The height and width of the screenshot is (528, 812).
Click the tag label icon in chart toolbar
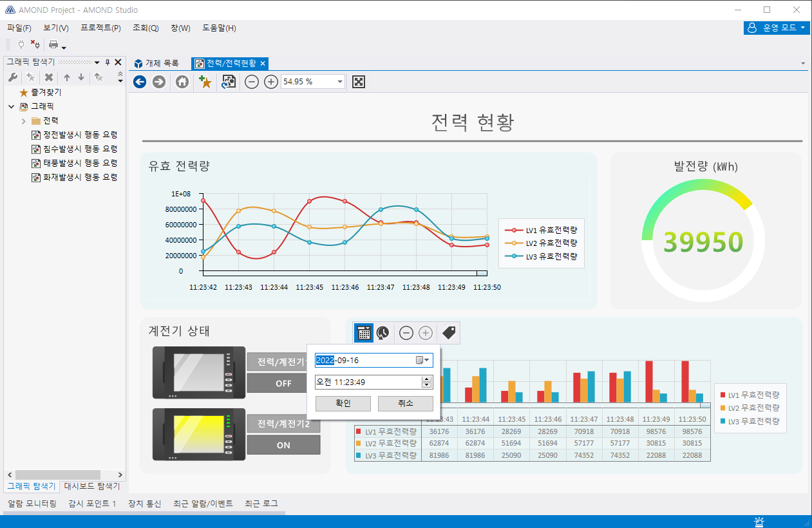449,332
